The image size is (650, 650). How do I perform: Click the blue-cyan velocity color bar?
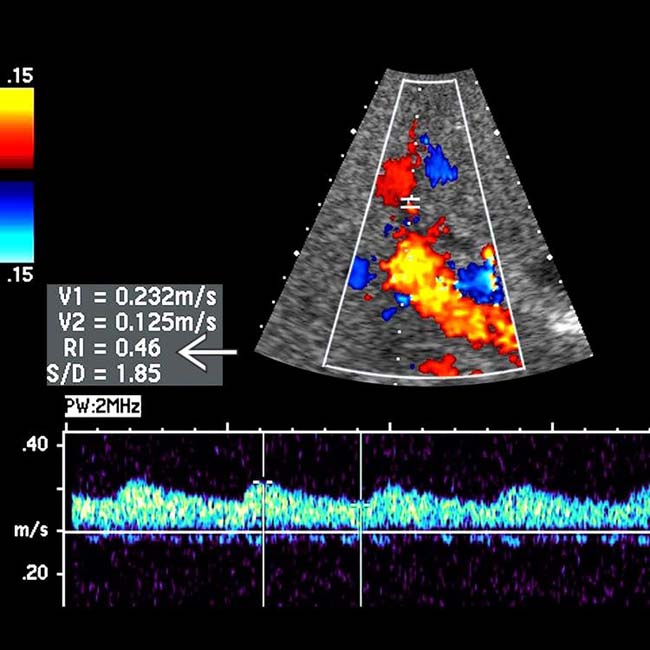pyautogui.click(x=19, y=221)
